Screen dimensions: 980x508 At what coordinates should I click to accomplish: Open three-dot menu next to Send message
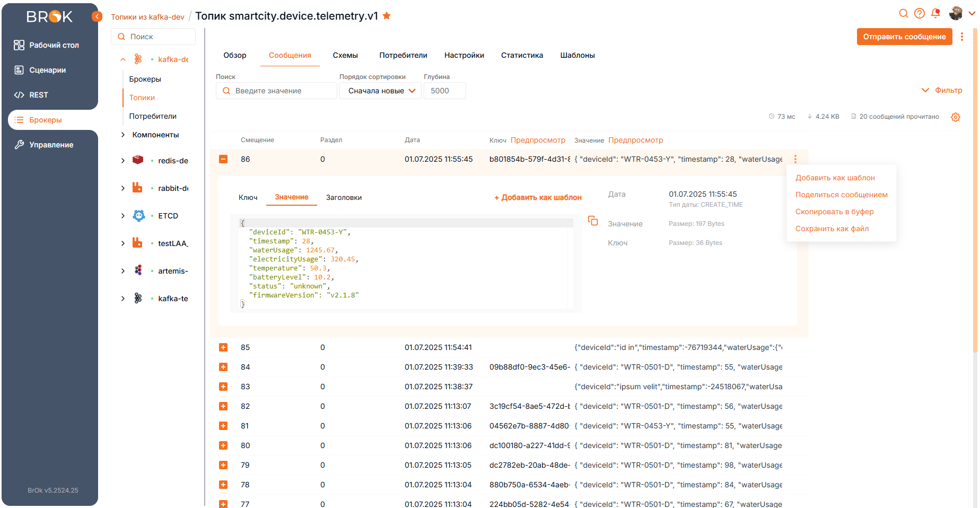(x=962, y=37)
